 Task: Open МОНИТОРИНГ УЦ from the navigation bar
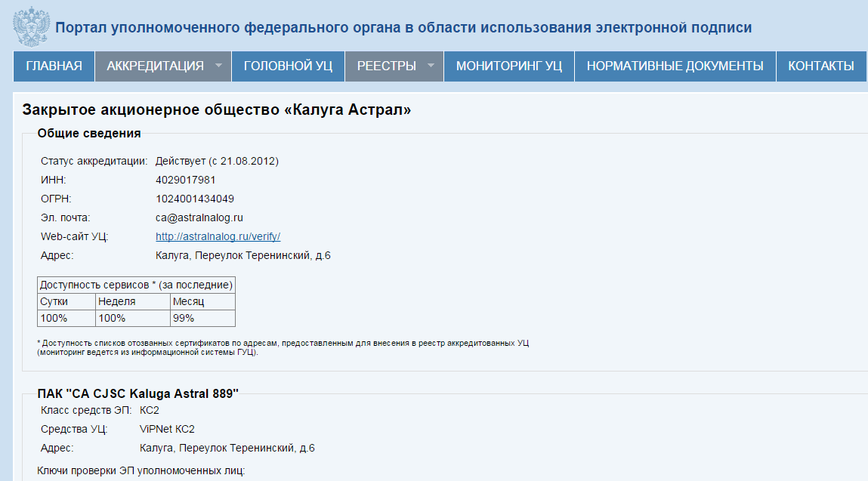tap(508, 66)
